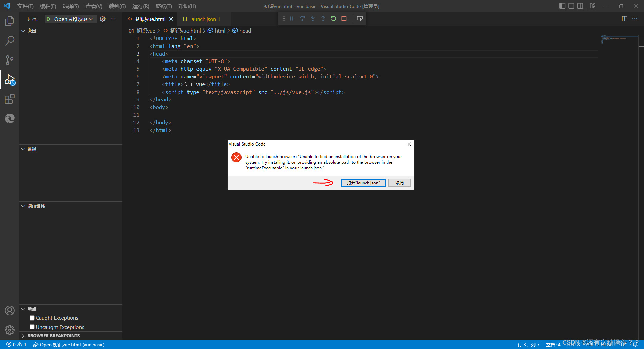Open the 编辑(E) menu

[x=48, y=6]
